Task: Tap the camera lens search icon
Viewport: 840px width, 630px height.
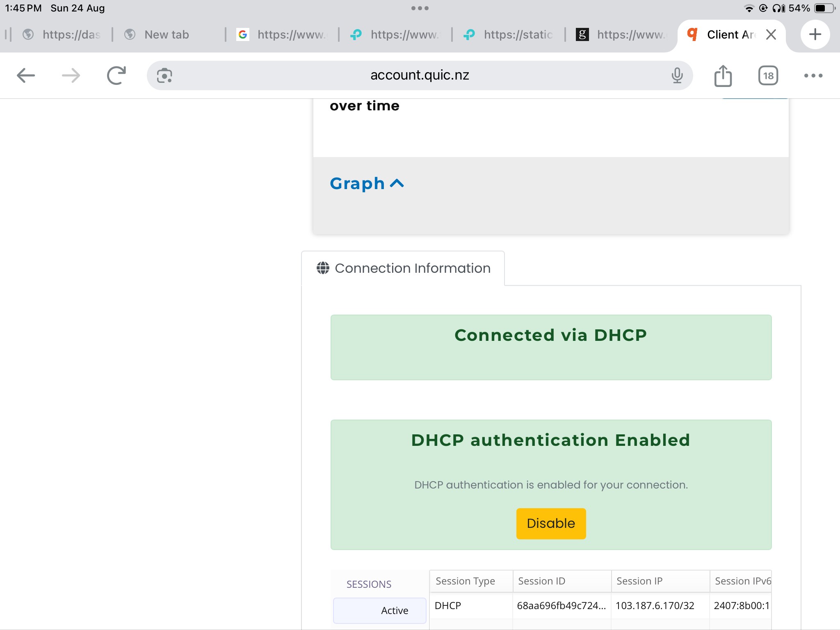Action: [164, 75]
